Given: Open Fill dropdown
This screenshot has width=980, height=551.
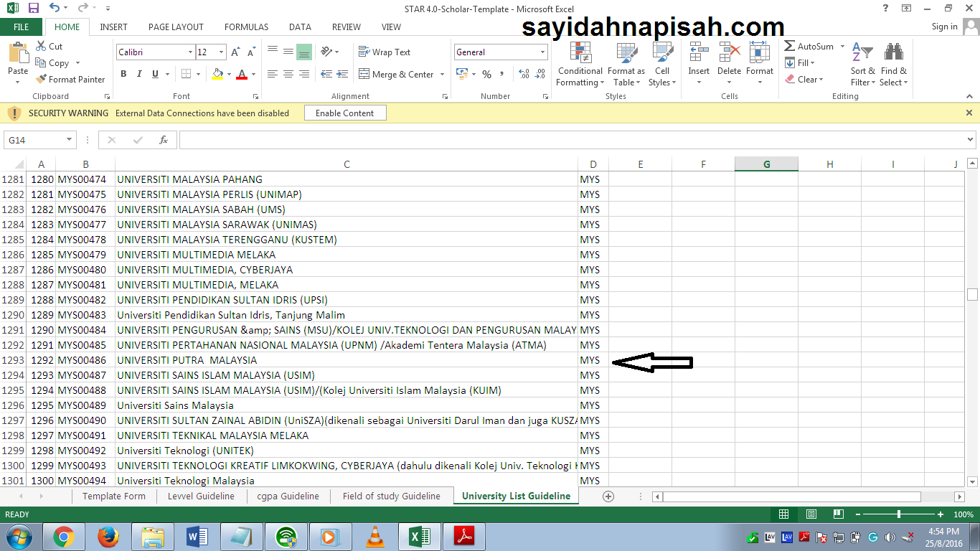Looking at the screenshot, I should [x=801, y=63].
